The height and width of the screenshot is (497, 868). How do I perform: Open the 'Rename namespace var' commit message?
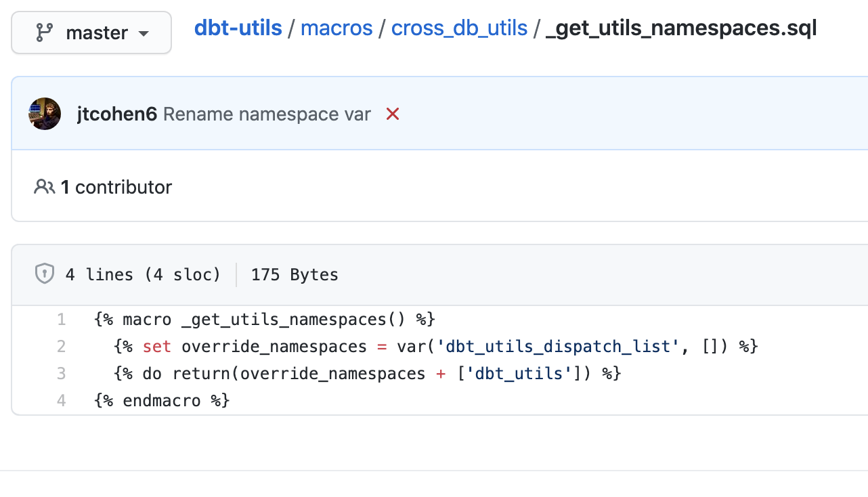[267, 114]
